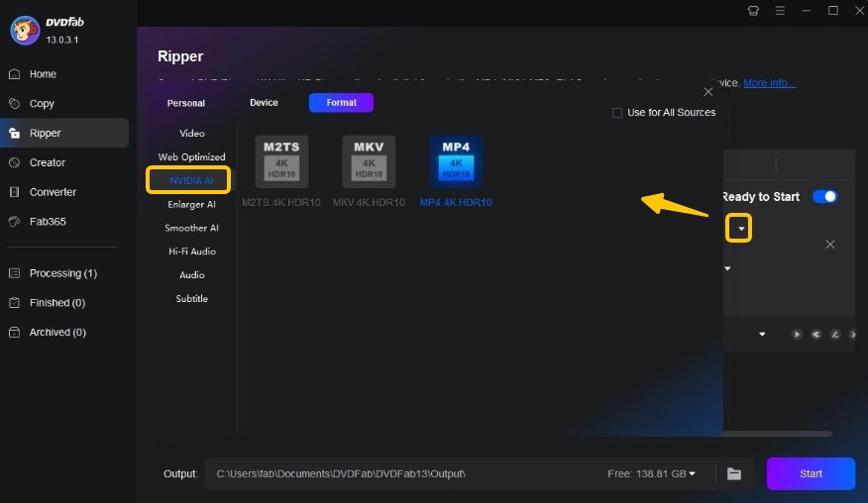Open the highlighted profile dropdown arrow

coord(739,228)
